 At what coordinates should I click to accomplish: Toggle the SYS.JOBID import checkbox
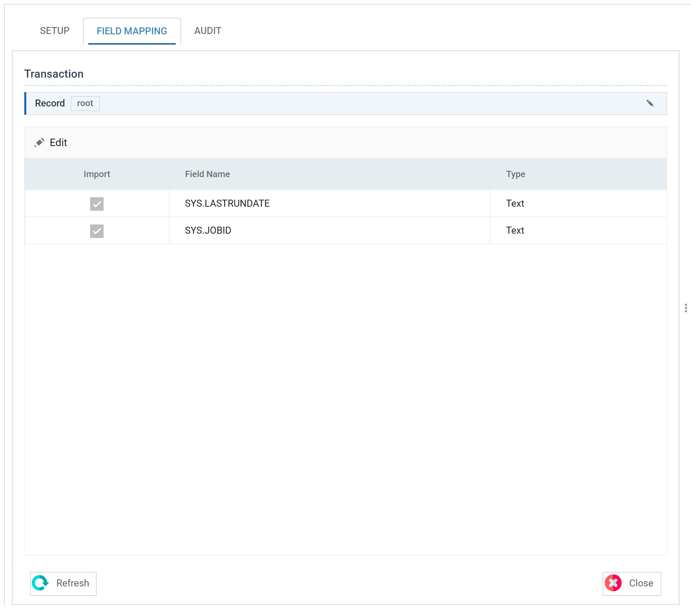[97, 231]
